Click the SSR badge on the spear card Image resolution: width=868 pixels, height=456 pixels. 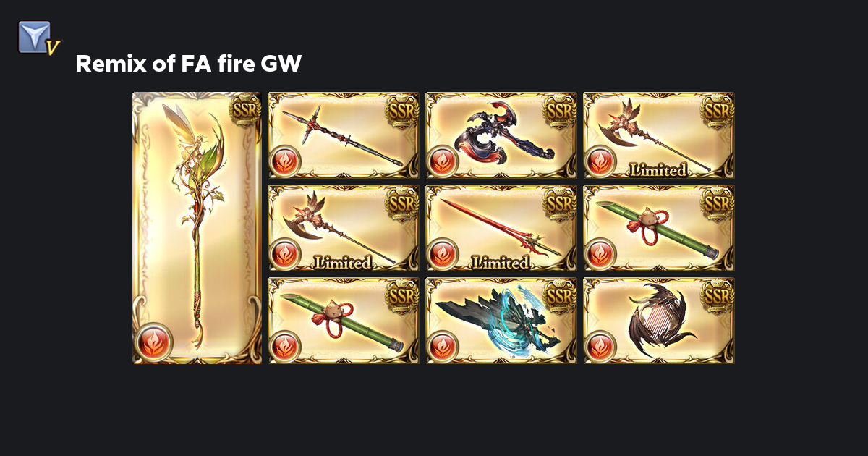pos(402,109)
